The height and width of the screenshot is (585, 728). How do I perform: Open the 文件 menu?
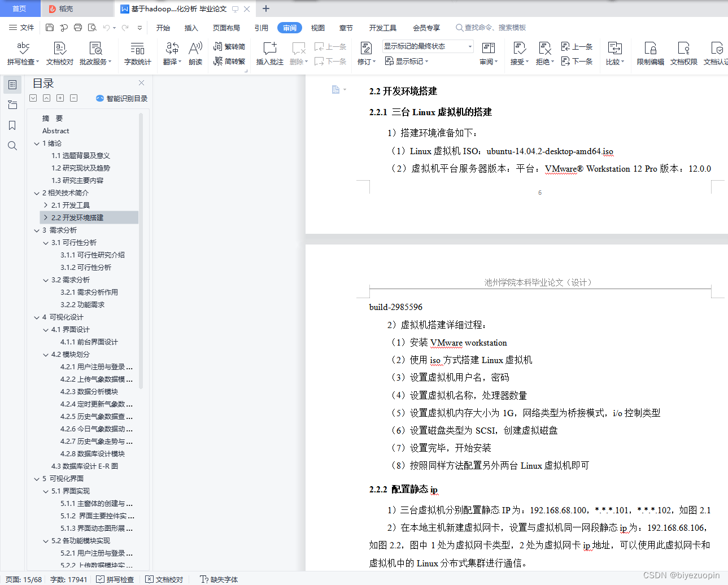click(x=21, y=27)
